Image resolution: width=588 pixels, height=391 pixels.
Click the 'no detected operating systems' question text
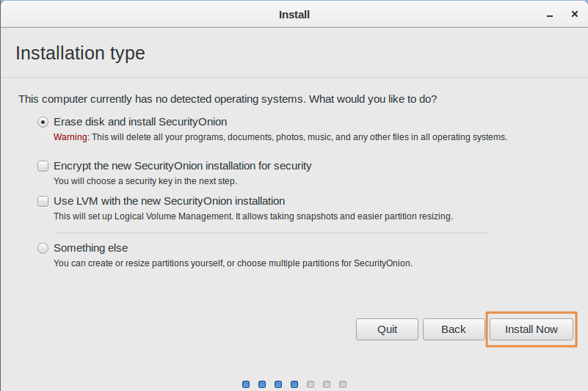pos(228,99)
